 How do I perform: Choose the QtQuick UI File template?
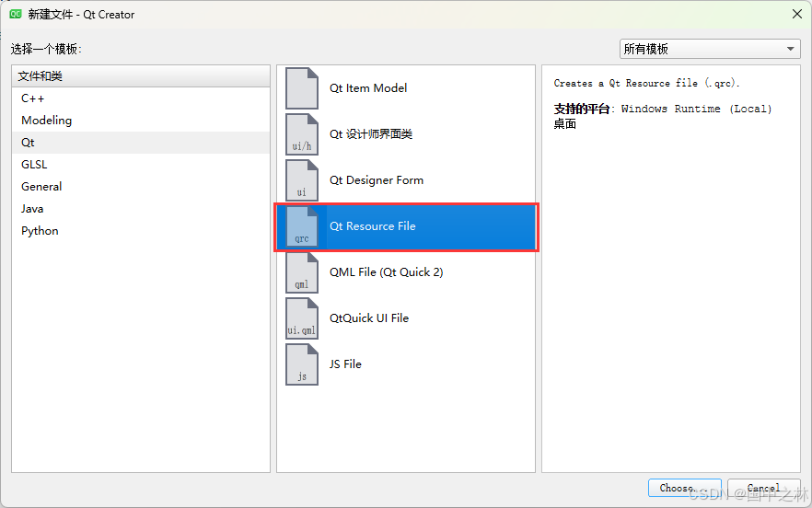406,318
